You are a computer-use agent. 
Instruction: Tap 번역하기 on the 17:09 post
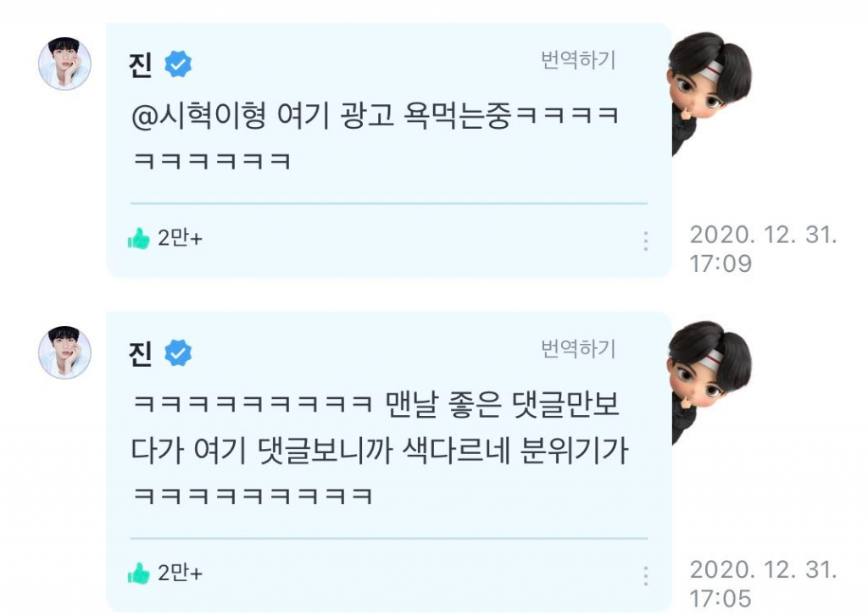tap(578, 60)
